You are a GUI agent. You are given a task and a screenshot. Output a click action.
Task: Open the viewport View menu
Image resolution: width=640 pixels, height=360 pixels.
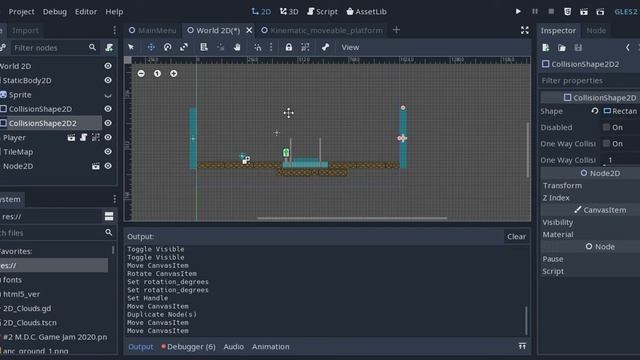coord(350,47)
